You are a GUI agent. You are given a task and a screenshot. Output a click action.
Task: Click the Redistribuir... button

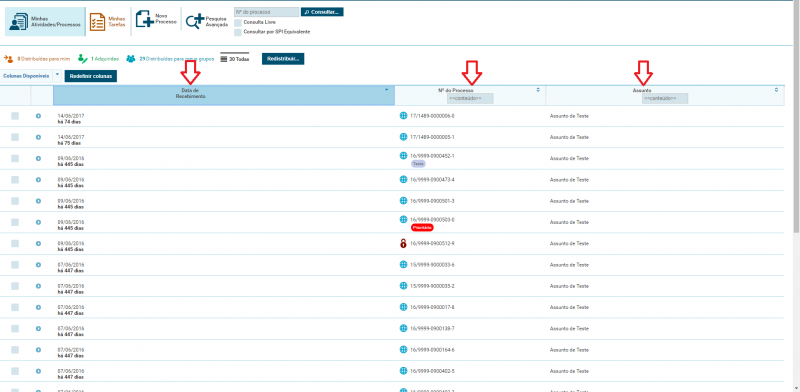[283, 59]
